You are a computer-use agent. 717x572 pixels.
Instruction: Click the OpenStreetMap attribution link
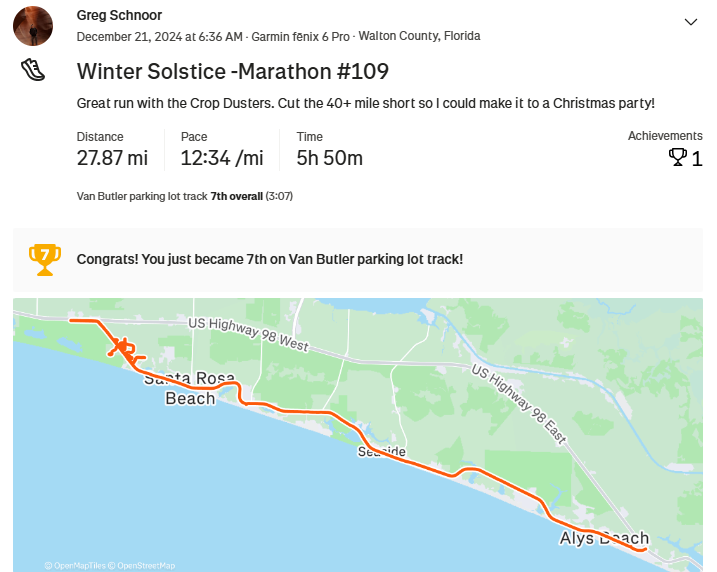coord(146,565)
